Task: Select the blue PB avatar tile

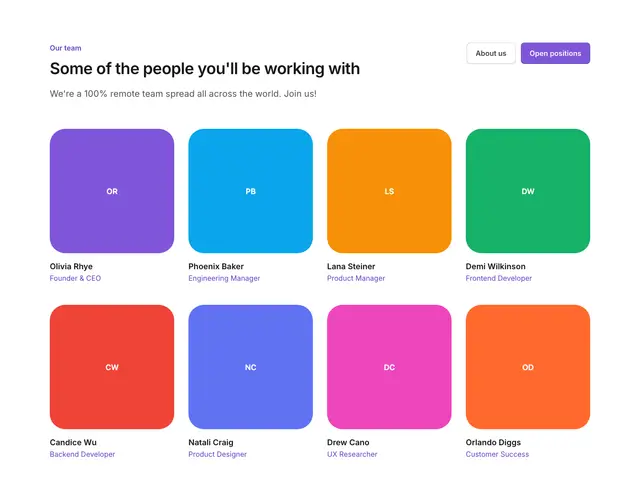Action: [251, 191]
